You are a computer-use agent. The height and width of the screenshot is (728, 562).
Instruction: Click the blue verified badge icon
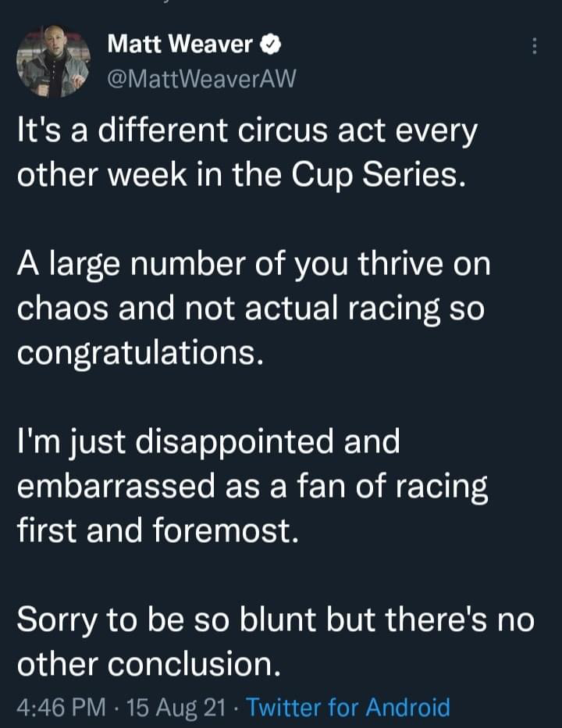271,45
